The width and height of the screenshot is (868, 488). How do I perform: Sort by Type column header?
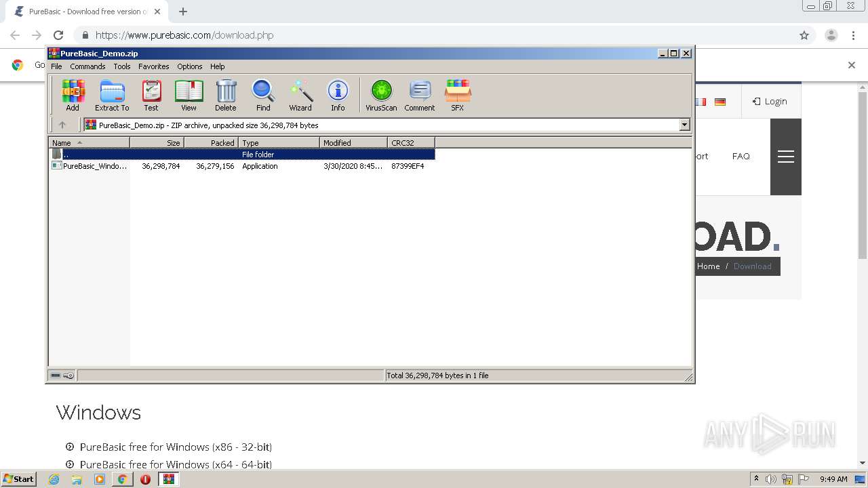[x=279, y=142]
